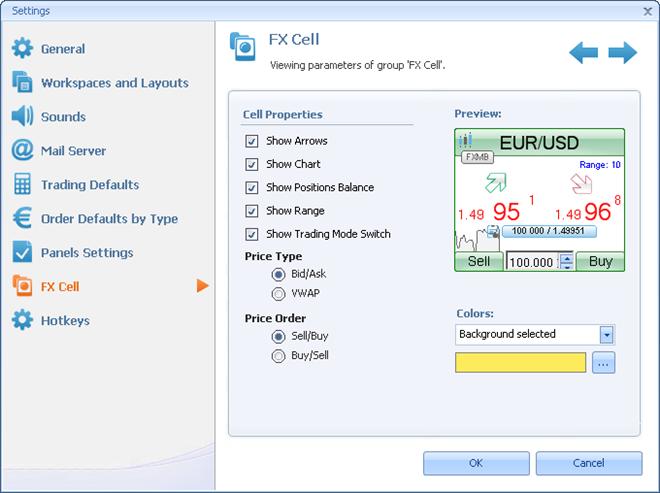
Task: Open color picker with ellipsis button
Action: [603, 363]
